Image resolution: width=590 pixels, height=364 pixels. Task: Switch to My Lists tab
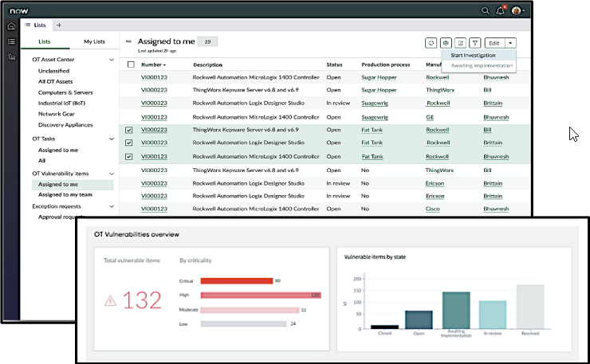pyautogui.click(x=94, y=41)
